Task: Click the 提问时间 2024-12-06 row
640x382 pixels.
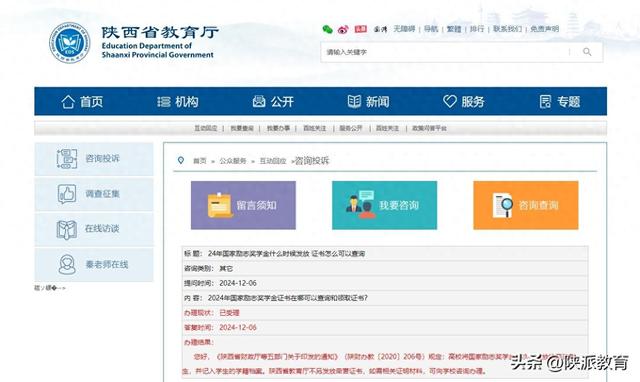Action: pyautogui.click(x=385, y=283)
